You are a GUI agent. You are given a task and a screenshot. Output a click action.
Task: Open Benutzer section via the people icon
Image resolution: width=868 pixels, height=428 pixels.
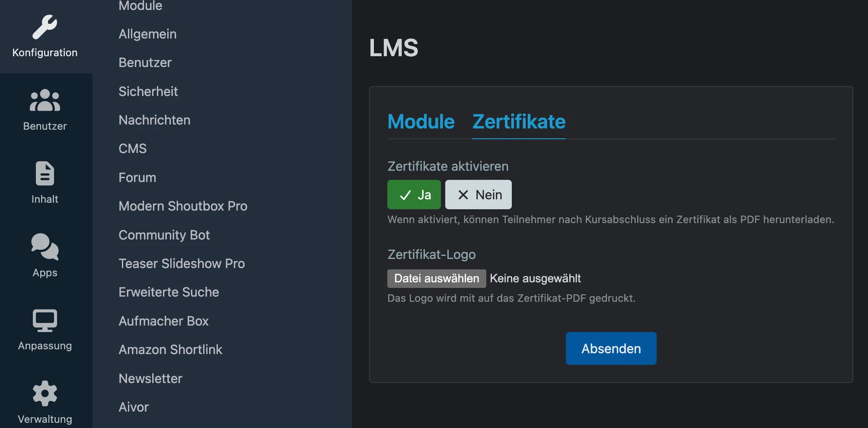coord(45,100)
